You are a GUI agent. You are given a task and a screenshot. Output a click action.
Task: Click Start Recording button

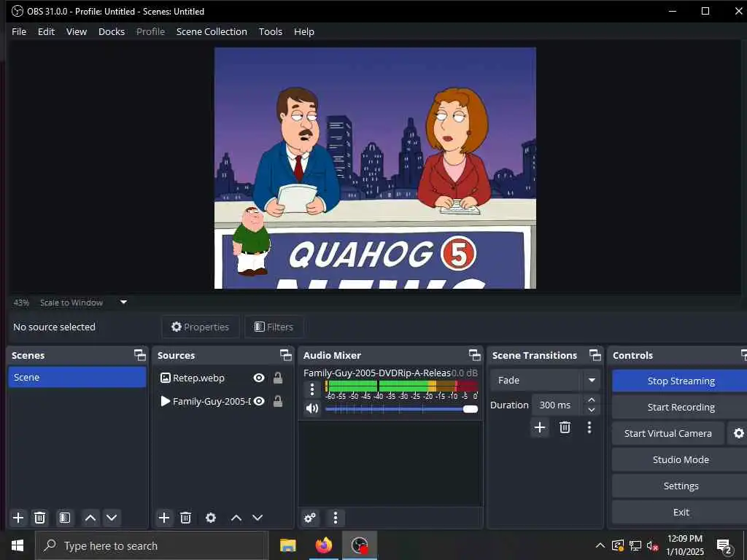681,407
